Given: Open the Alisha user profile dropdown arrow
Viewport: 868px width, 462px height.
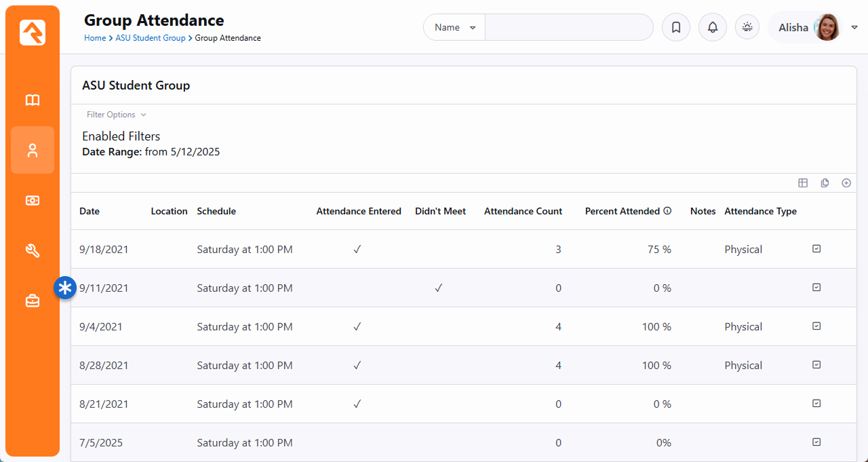Looking at the screenshot, I should 854,28.
